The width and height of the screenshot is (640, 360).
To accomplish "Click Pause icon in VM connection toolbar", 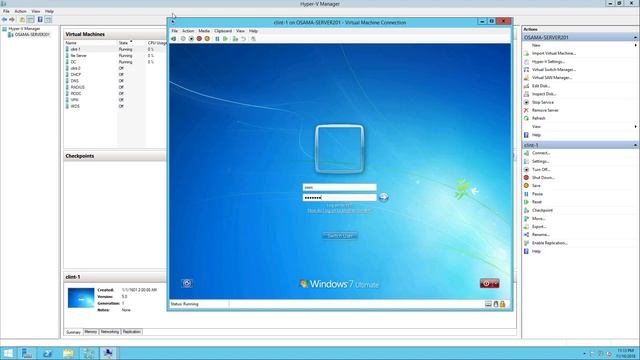I will pos(217,39).
